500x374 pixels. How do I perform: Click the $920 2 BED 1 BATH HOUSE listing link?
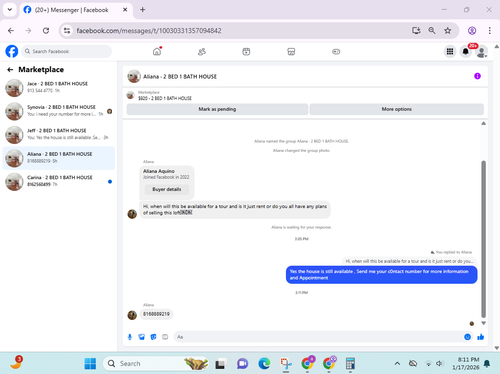(165, 98)
